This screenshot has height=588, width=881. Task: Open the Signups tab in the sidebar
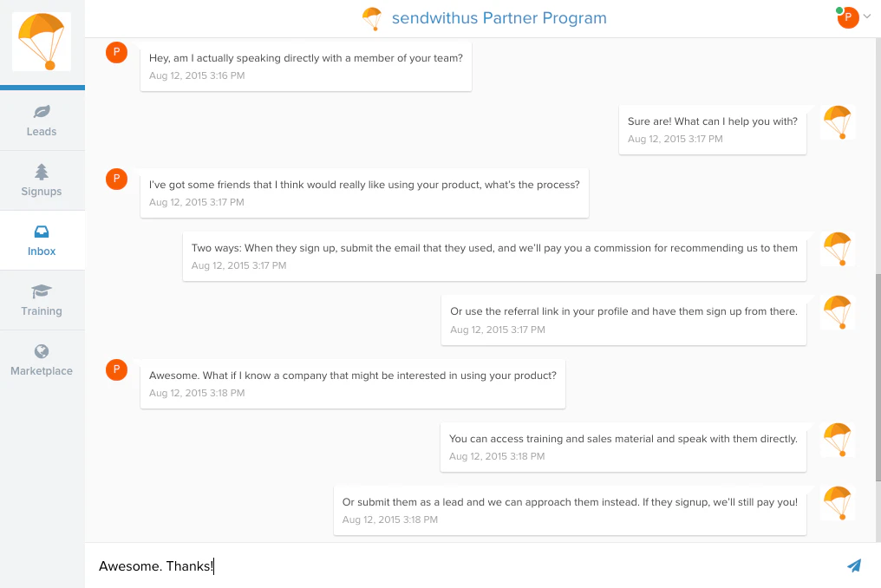click(x=41, y=180)
